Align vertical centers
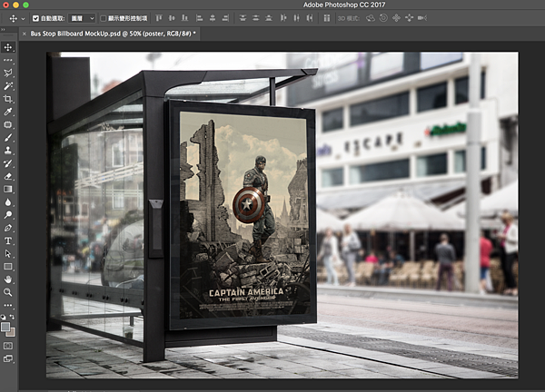Screen dimensions: 545x392 172,18
